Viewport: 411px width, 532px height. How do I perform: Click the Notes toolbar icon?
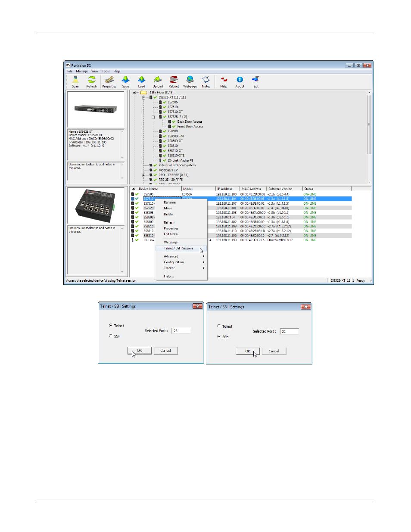pos(206,81)
